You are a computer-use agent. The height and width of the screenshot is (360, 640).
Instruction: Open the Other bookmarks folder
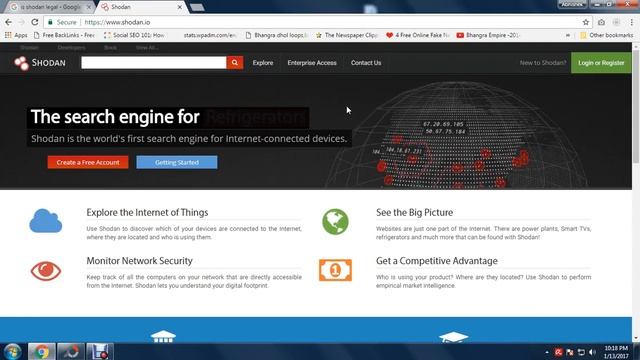coord(607,35)
